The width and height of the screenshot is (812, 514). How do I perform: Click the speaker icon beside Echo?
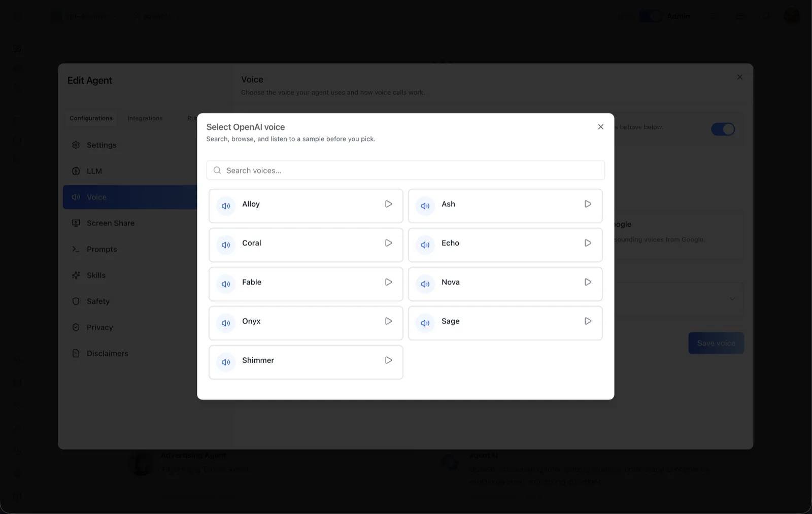tap(425, 245)
